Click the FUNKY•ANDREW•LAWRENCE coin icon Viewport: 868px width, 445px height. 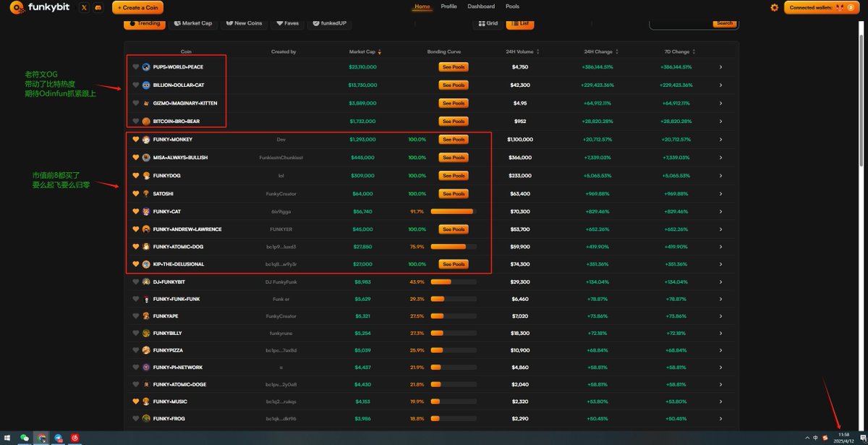pos(146,229)
